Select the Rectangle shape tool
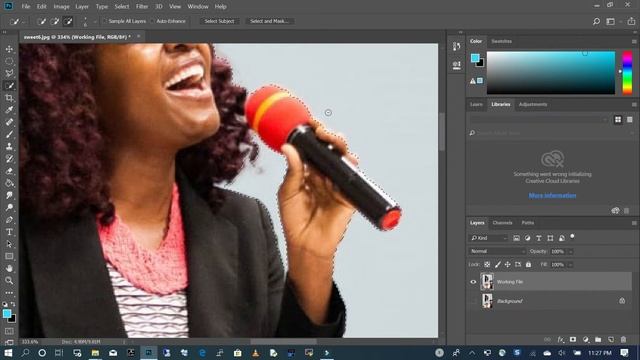This screenshot has height=360, width=640. coord(9,256)
